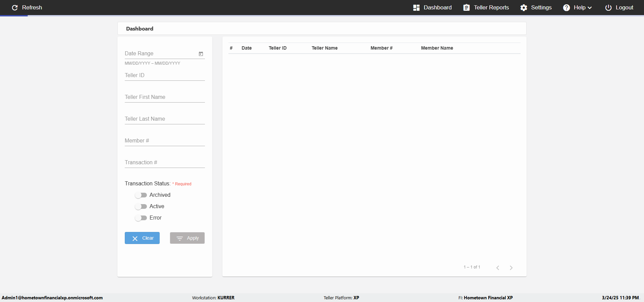
Task: Click the Teller Name column header
Action: (325, 48)
